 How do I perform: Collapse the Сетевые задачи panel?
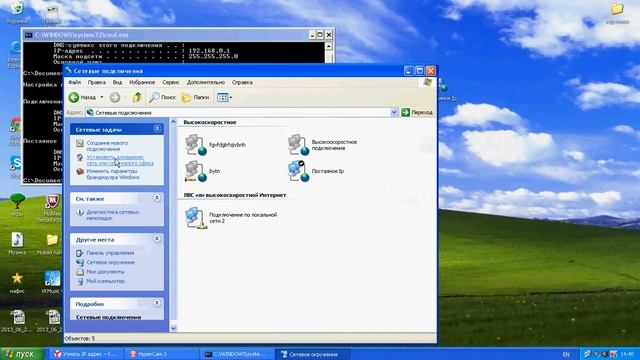pyautogui.click(x=157, y=129)
